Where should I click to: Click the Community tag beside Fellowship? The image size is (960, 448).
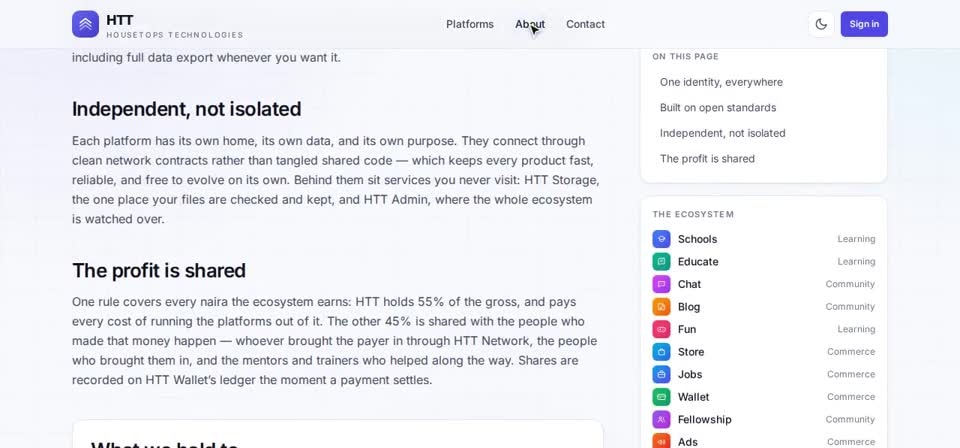(850, 420)
